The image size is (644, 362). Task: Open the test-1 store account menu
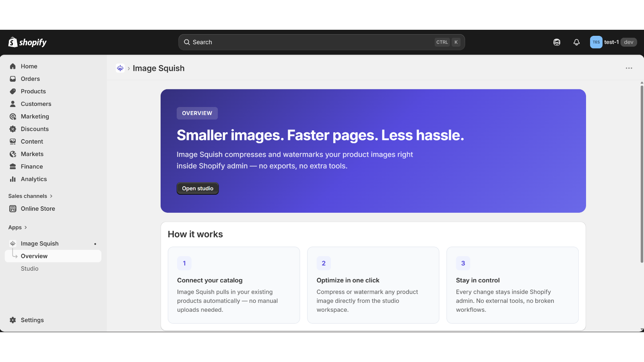pos(613,42)
